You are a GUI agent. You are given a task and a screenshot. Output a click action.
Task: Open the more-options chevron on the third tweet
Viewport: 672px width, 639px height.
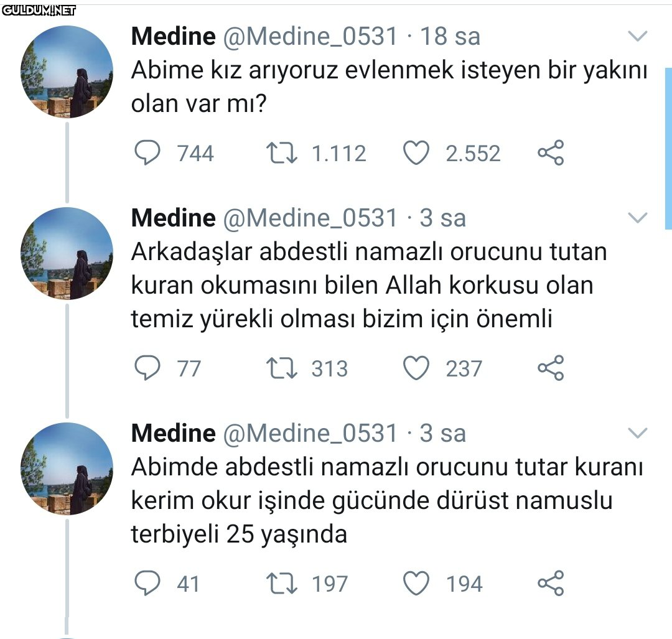pyautogui.click(x=637, y=433)
